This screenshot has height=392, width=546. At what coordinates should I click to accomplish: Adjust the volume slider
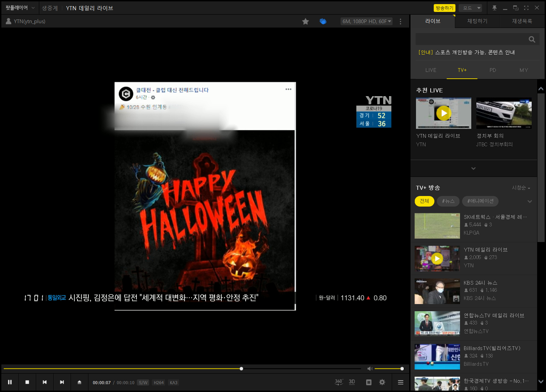(389, 368)
